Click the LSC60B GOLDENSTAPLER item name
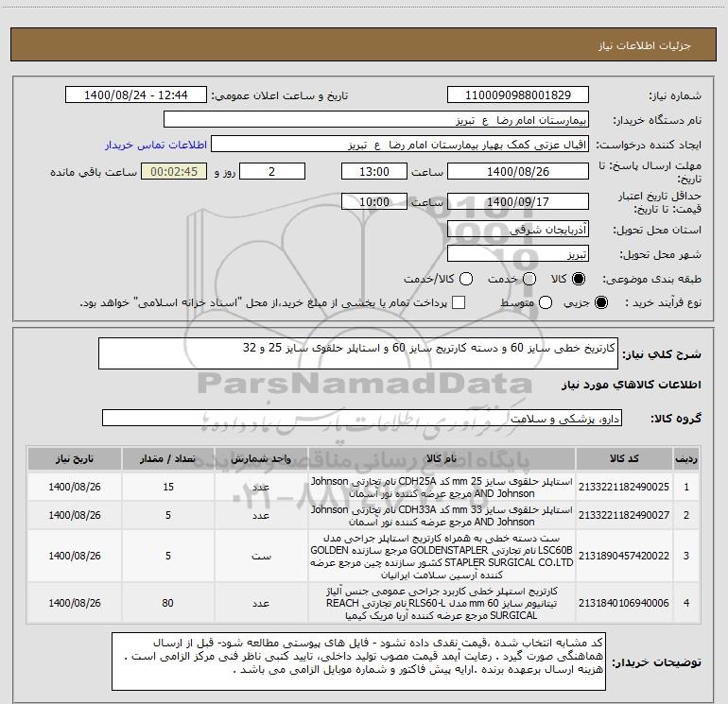Viewport: 728px width, 704px height. click(442, 556)
